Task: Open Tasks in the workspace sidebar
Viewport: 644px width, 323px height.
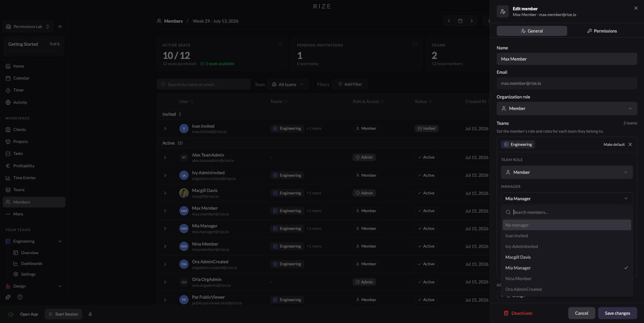Action: point(34,153)
